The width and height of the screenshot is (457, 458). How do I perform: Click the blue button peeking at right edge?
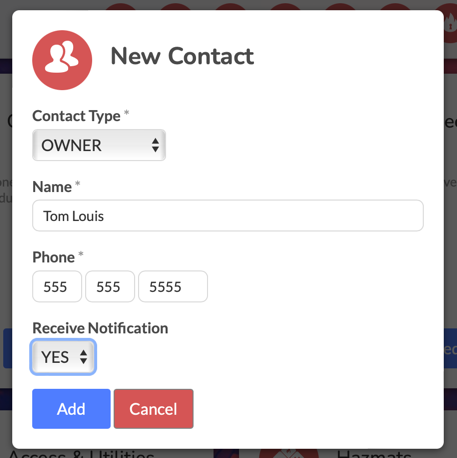coord(450,348)
